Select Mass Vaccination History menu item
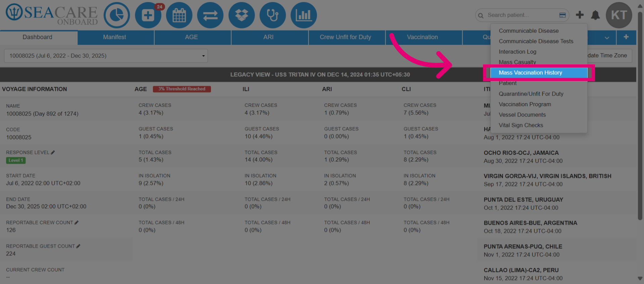Screen dimensions: 644x284 (539, 73)
